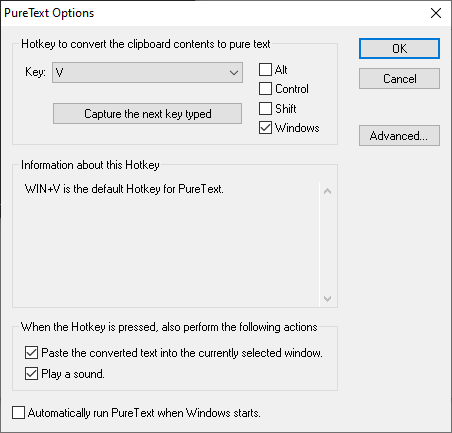Close the PureText Options dialog
Viewport: 452px width, 433px height.
click(x=436, y=13)
